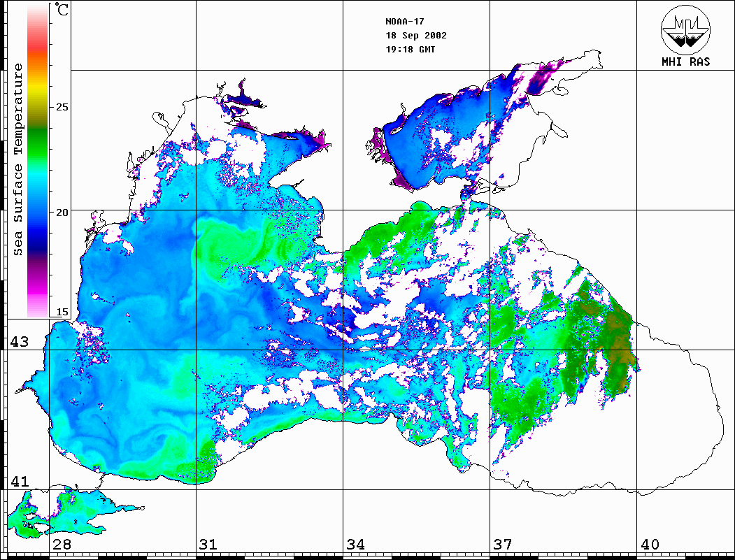Click the longitude label 40

[650, 544]
